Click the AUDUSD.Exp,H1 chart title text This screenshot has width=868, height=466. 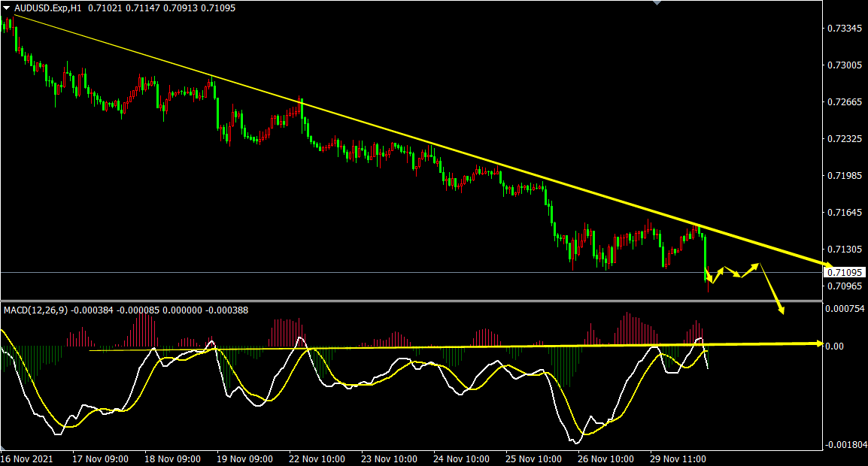pyautogui.click(x=47, y=8)
